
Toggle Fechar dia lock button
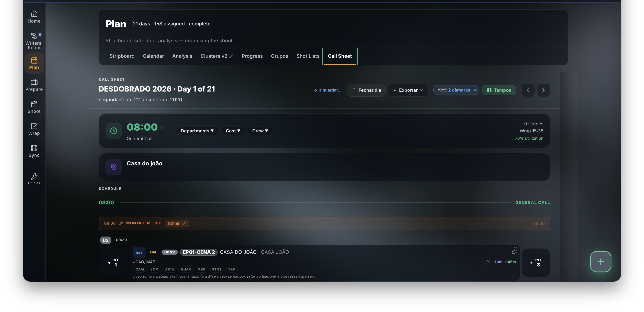coord(366,90)
